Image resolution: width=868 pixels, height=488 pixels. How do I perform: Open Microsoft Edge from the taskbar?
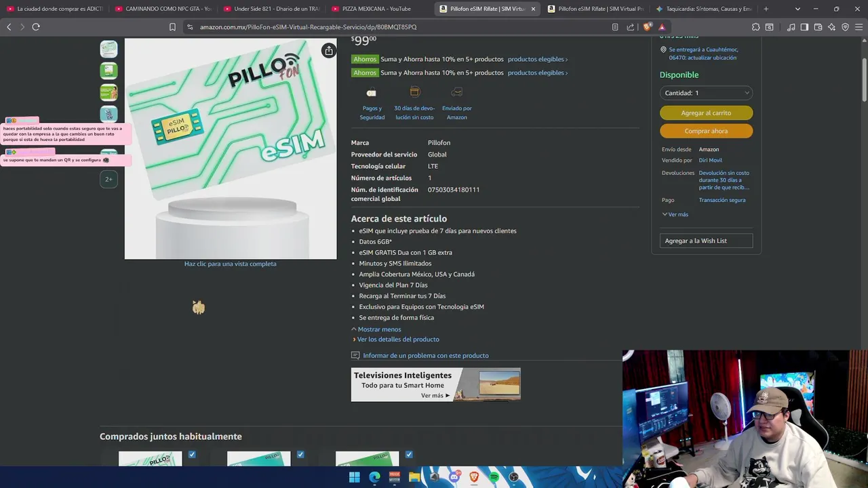point(374,477)
